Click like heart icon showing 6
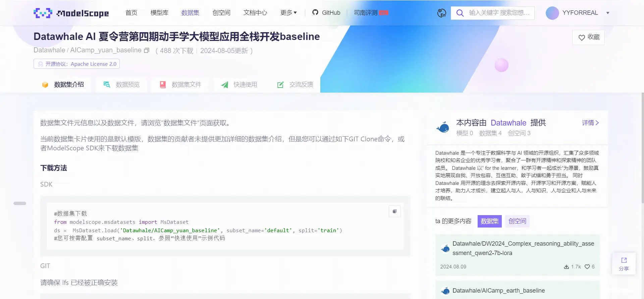Image resolution: width=644 pixels, height=299 pixels. click(x=587, y=267)
